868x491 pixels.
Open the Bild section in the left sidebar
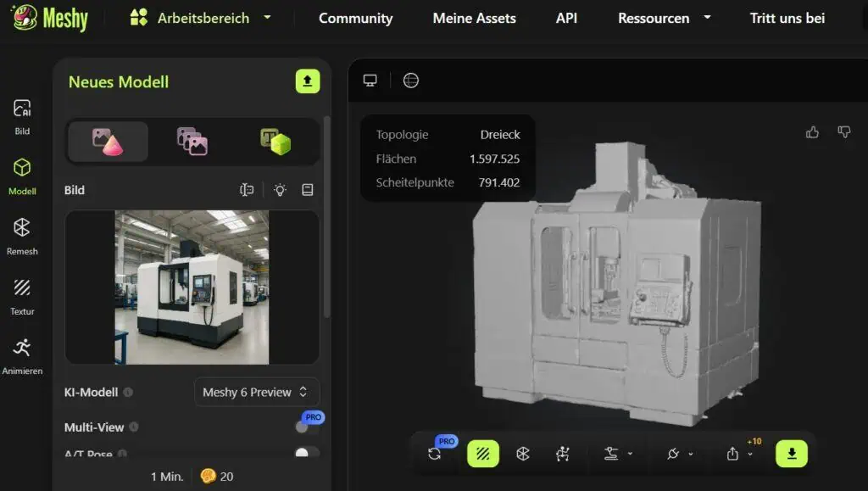point(23,114)
